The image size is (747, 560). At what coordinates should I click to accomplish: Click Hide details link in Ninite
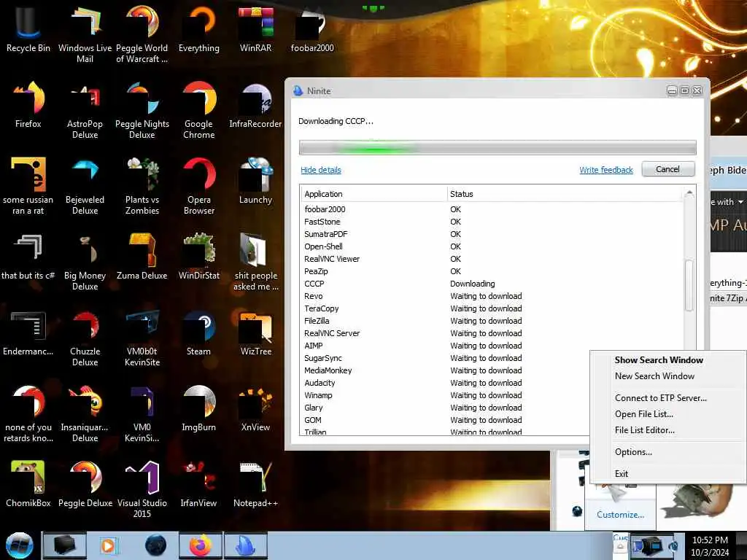(321, 170)
